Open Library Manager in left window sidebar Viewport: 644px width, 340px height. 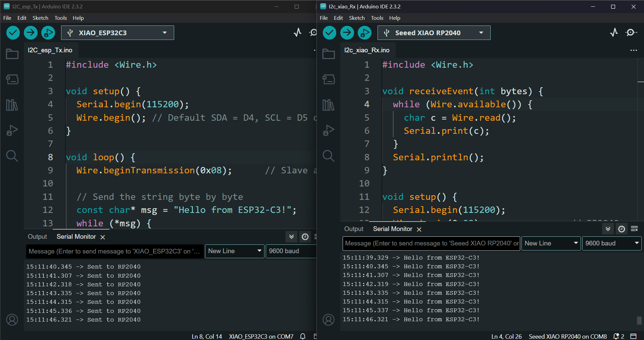pyautogui.click(x=12, y=105)
